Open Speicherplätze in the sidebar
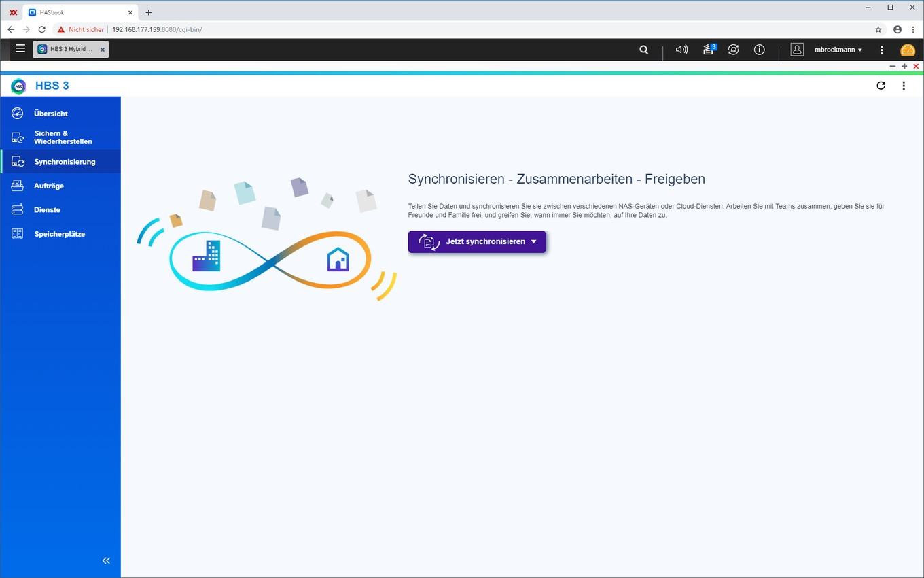924x578 pixels. pos(60,234)
